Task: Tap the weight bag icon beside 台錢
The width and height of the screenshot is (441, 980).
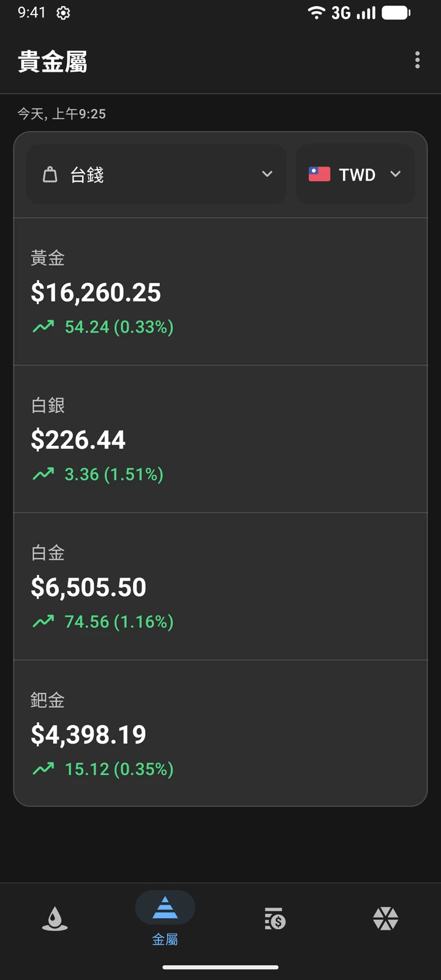Action: (x=50, y=175)
